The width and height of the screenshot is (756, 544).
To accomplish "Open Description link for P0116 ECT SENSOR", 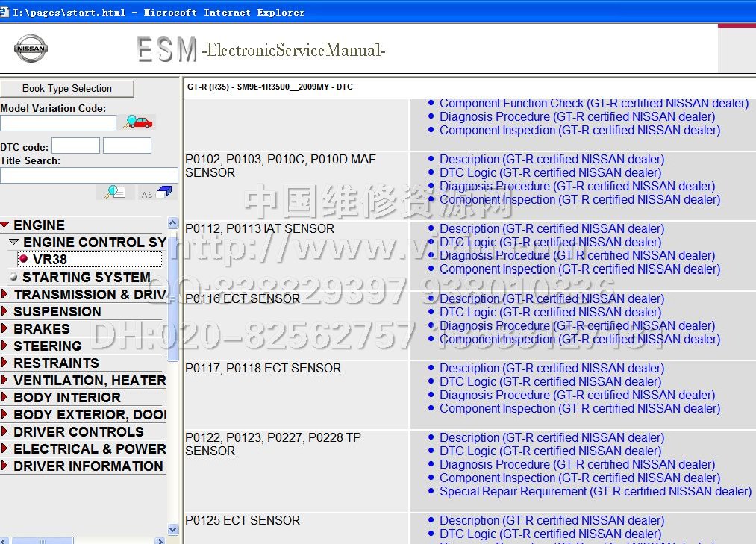I will 552,298.
